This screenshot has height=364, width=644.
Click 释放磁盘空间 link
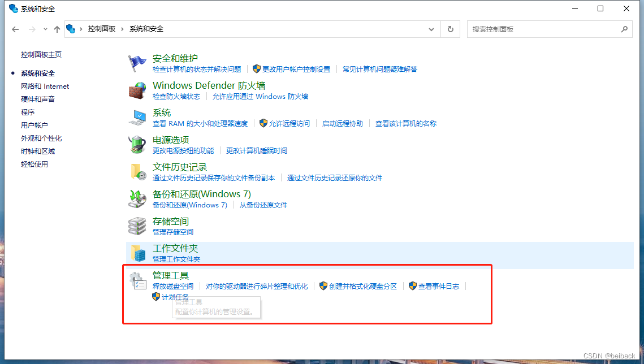click(x=173, y=286)
